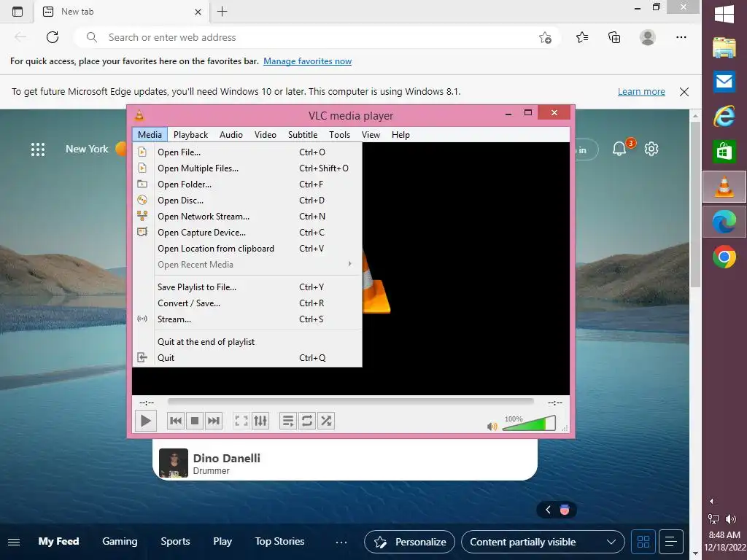
Task: Choose Open Multiple Files… menu entry
Action: tap(247, 168)
